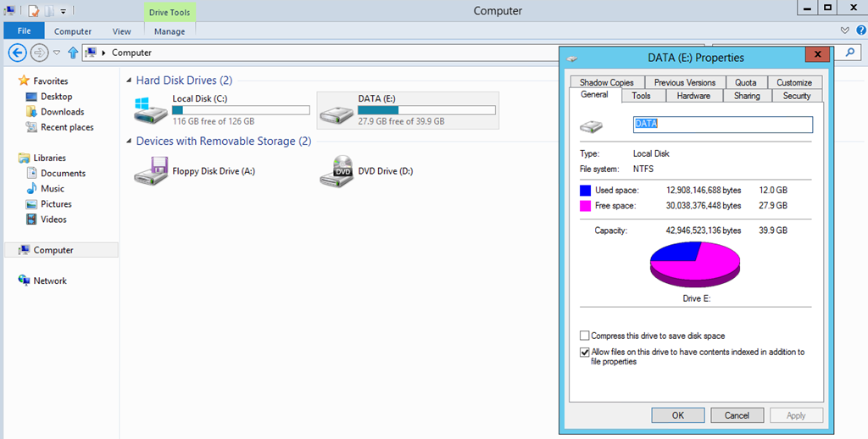Screen dimensions: 868x439
Task: Click the Libraries folder icon
Action: coord(24,158)
